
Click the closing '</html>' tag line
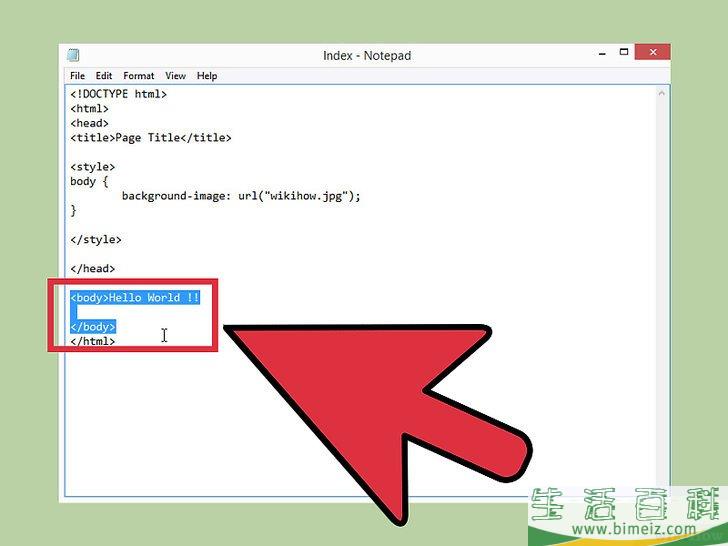pos(92,341)
